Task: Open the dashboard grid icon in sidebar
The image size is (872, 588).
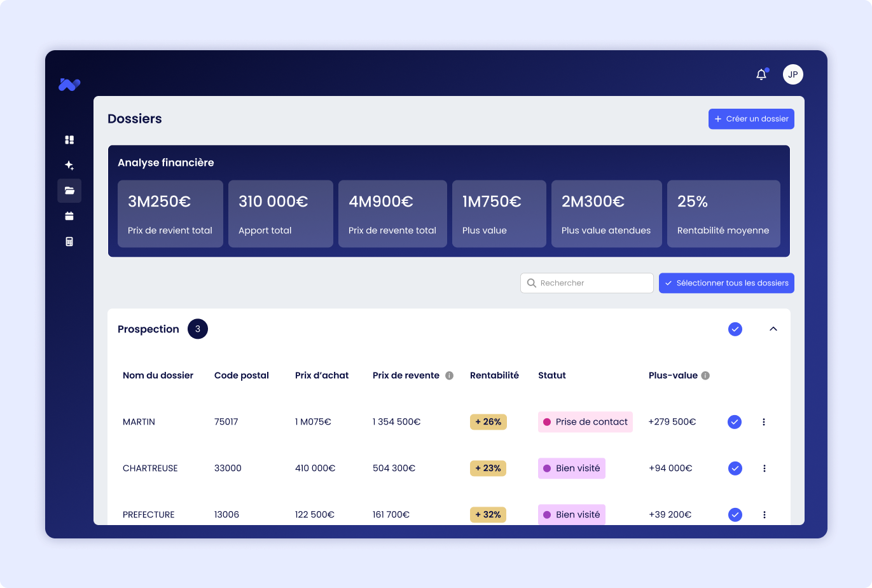Action: 69,140
